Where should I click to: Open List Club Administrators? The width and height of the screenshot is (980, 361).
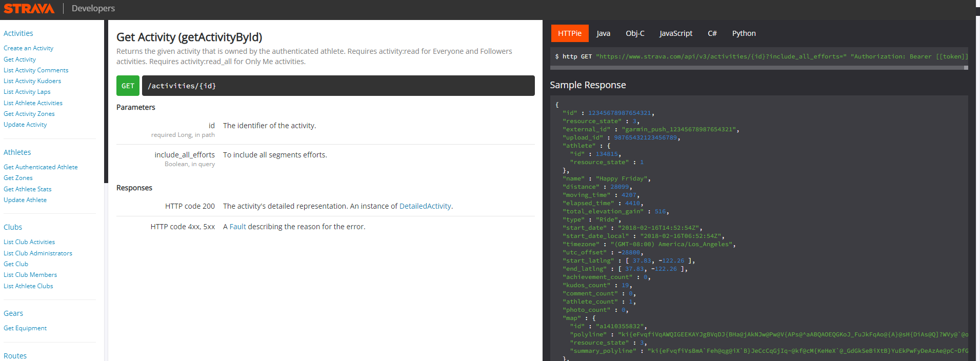38,253
